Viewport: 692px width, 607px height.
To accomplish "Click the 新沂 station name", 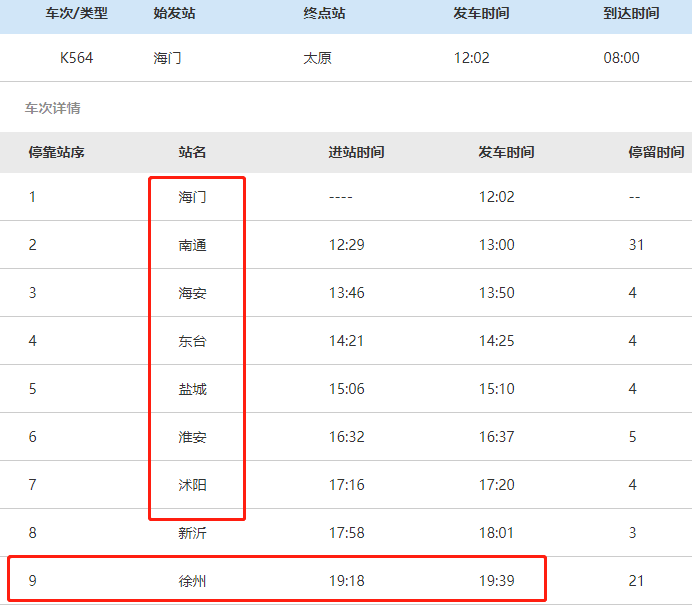I will (192, 533).
